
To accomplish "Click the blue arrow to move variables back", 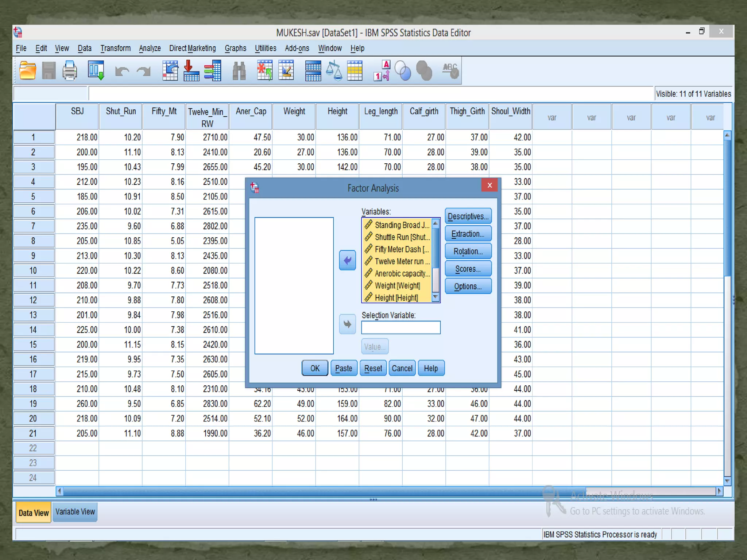I will pos(347,260).
